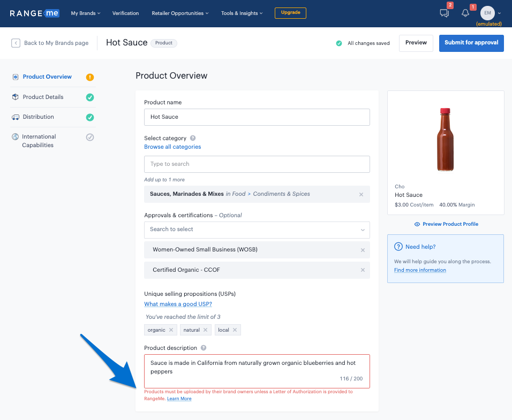Click the Need help question icon
512x420 pixels.
click(398, 247)
